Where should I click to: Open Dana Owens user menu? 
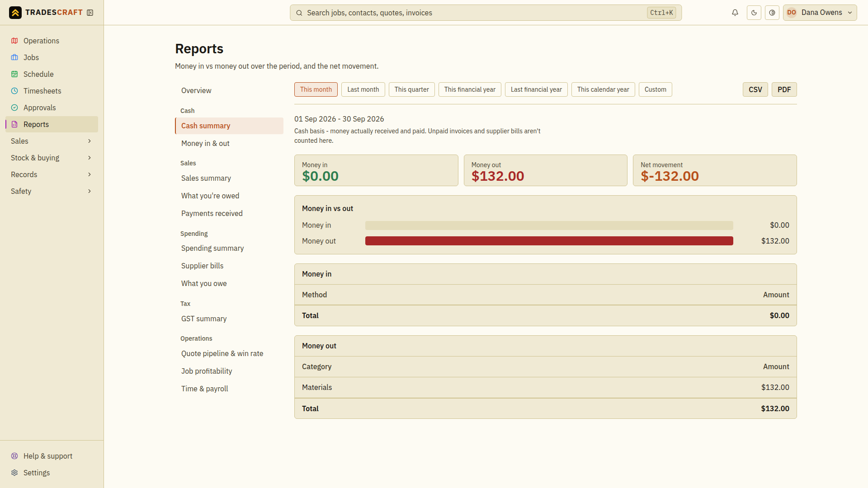[x=820, y=13]
